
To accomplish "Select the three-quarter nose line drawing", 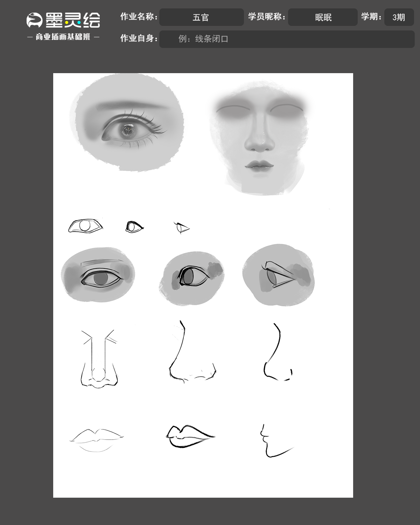I will [192, 351].
